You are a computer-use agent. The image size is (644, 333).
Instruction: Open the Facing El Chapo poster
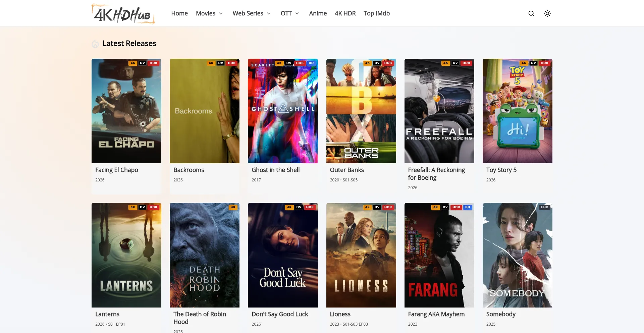[x=126, y=111]
